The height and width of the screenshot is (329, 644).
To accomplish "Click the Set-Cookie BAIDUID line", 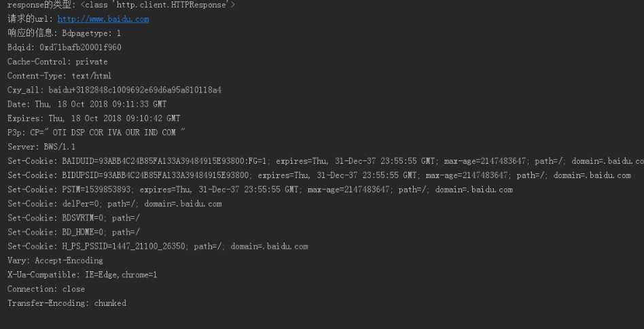I will [325, 161].
